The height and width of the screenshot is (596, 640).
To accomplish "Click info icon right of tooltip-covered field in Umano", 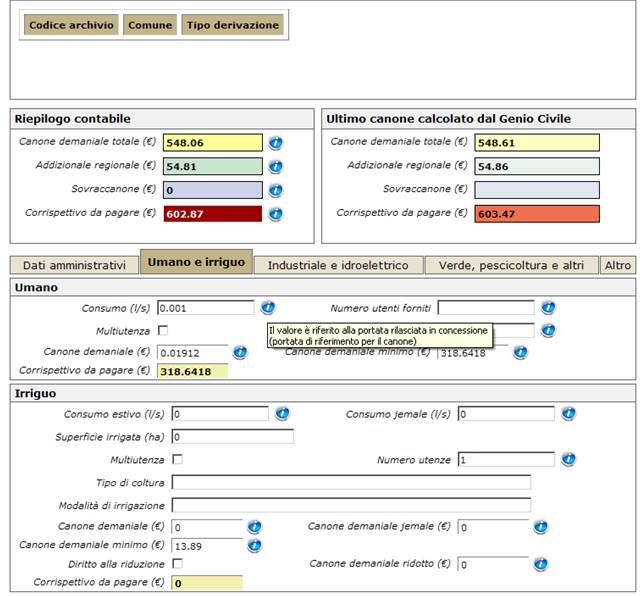I will coord(548,330).
